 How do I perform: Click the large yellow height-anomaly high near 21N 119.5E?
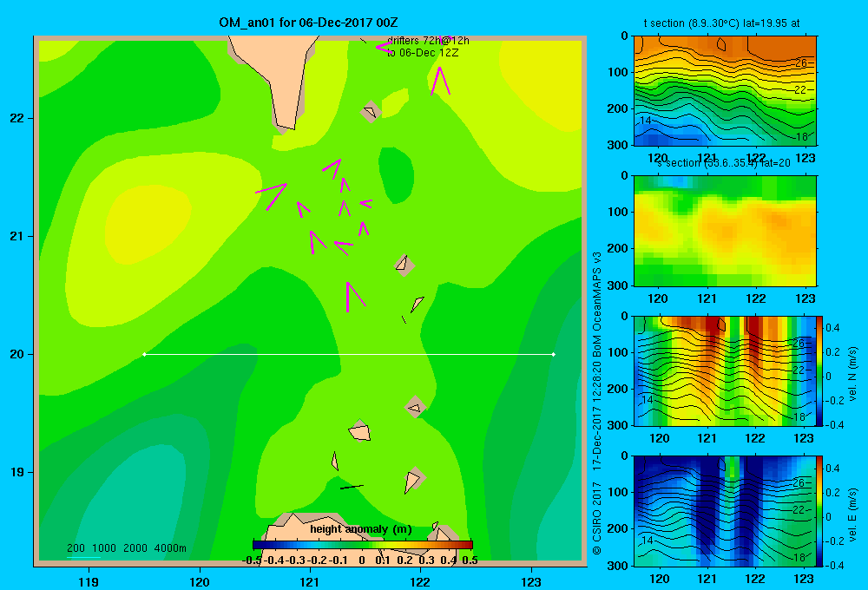point(147,224)
